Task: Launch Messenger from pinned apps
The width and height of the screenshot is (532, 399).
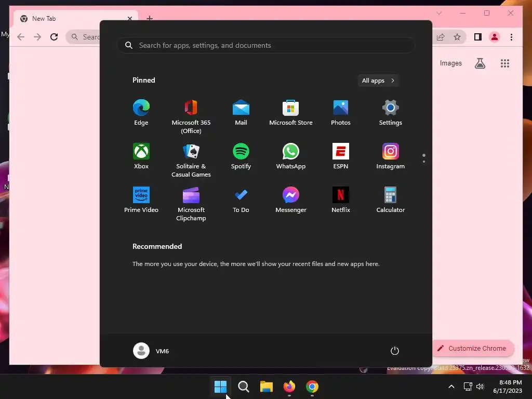Action: [x=291, y=200]
